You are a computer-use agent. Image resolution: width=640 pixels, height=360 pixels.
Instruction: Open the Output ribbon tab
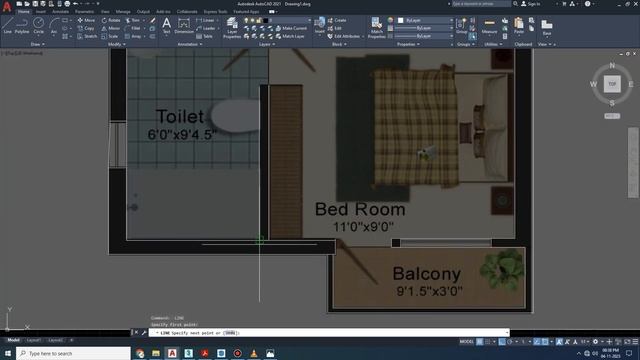[143, 12]
